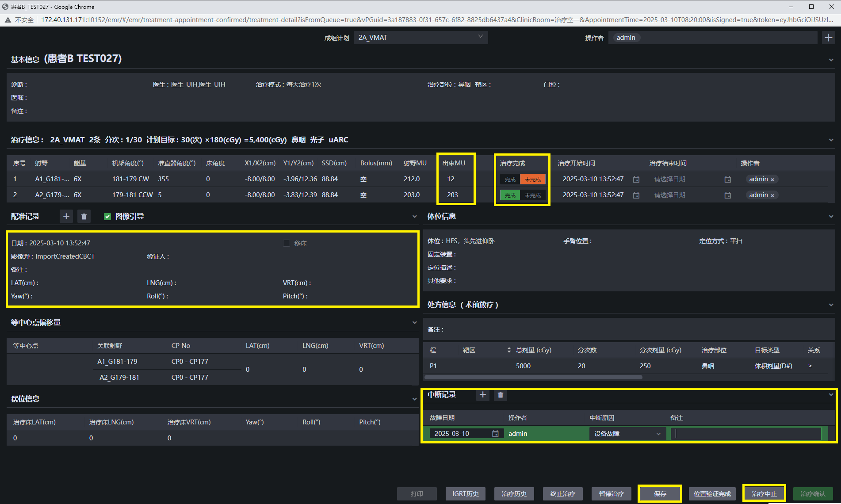Add operator with plus icon beside admin
Viewport: 841px width, 504px height.
tap(829, 38)
